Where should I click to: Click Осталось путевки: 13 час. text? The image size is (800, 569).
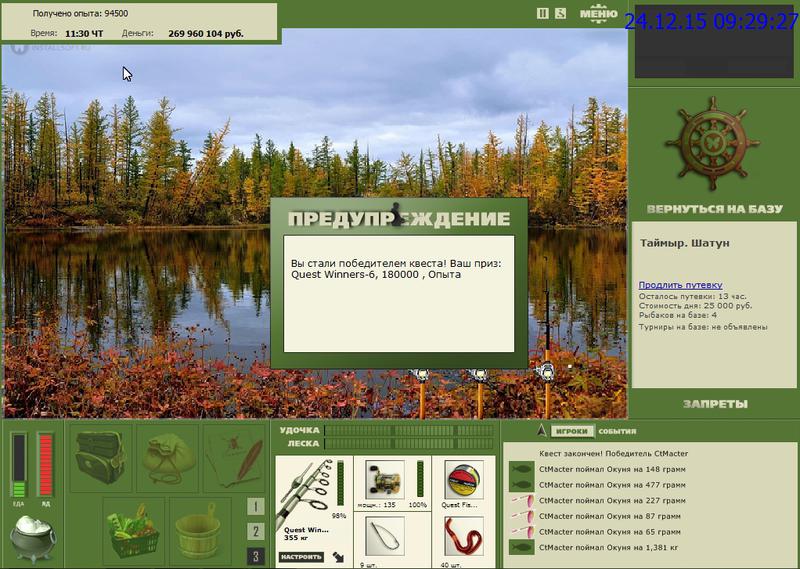[x=692, y=296]
